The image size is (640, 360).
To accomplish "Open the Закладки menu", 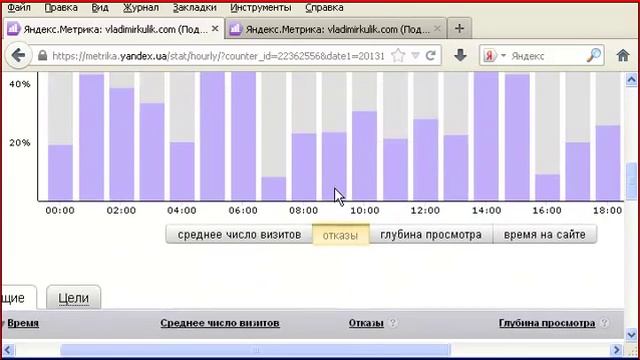I will point(194,7).
